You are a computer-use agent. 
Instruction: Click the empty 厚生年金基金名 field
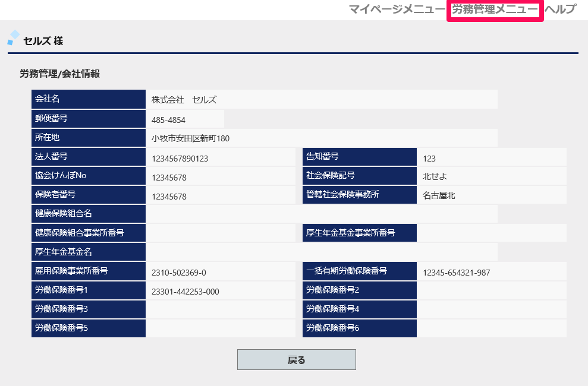(x=321, y=252)
